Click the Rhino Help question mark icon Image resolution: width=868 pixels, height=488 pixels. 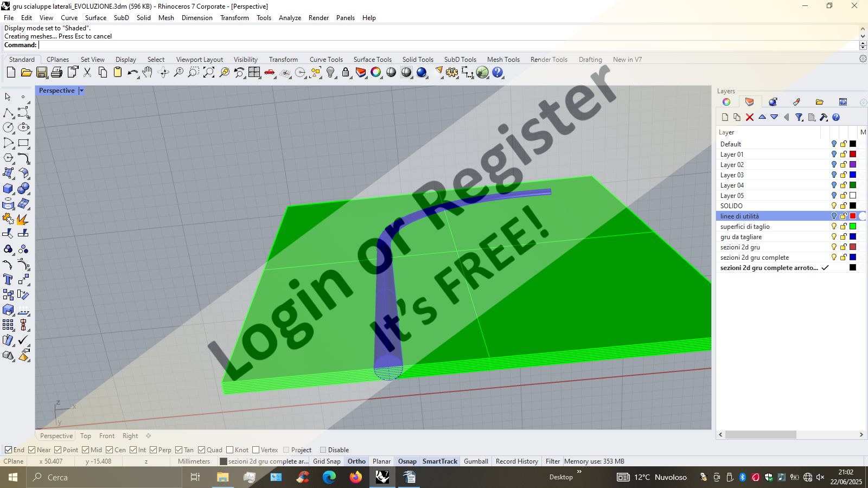point(497,72)
